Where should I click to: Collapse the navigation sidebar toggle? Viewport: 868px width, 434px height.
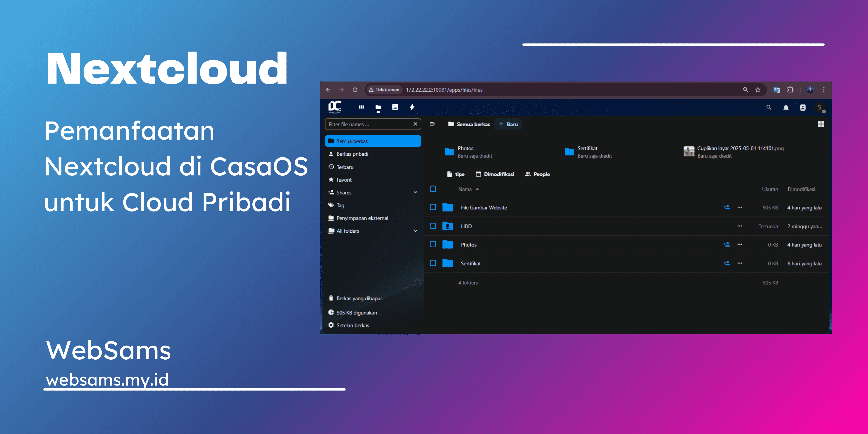[x=432, y=124]
